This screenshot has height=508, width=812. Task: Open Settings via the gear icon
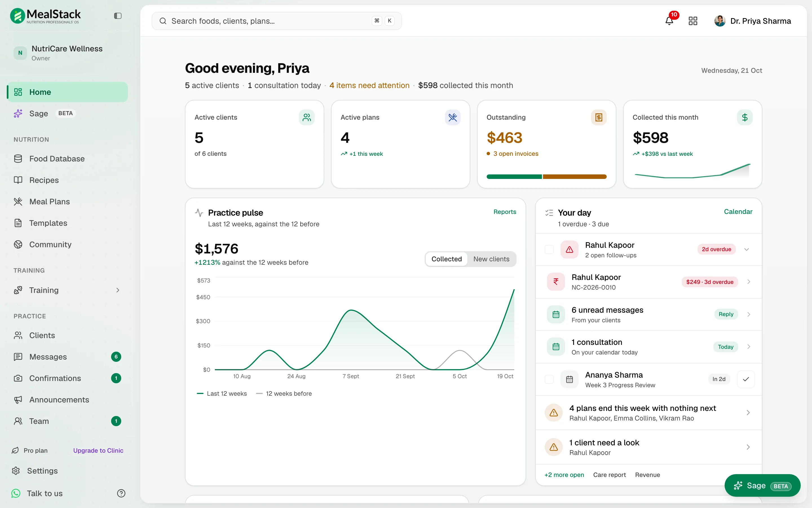click(x=16, y=471)
